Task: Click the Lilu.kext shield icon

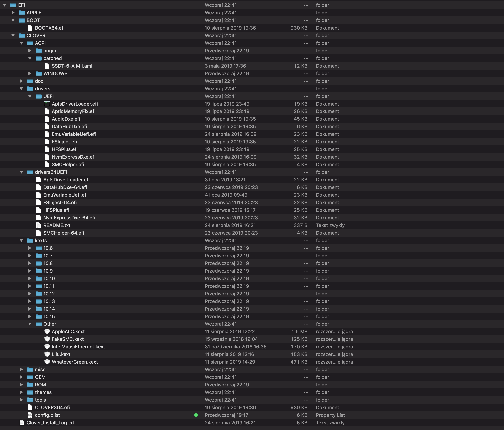Action: tap(47, 354)
